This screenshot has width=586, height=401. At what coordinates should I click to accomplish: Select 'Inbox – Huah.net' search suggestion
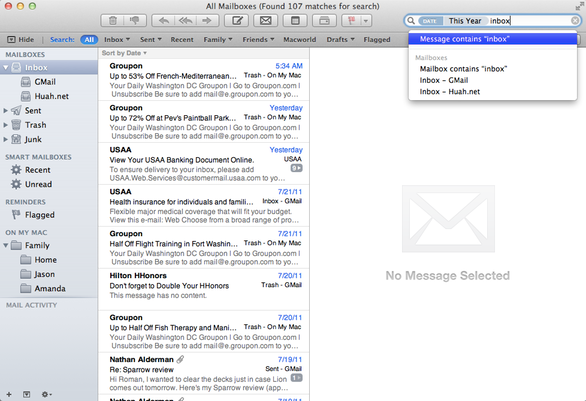pyautogui.click(x=493, y=92)
